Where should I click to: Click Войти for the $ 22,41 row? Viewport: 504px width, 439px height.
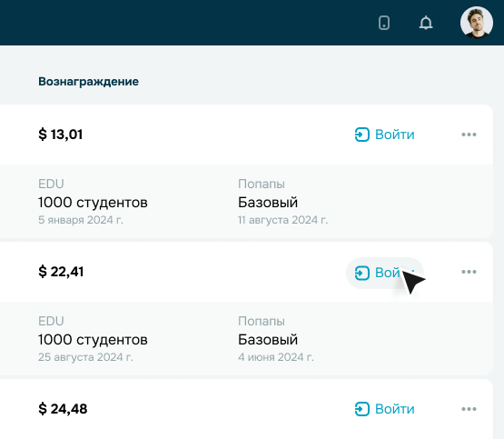(385, 273)
